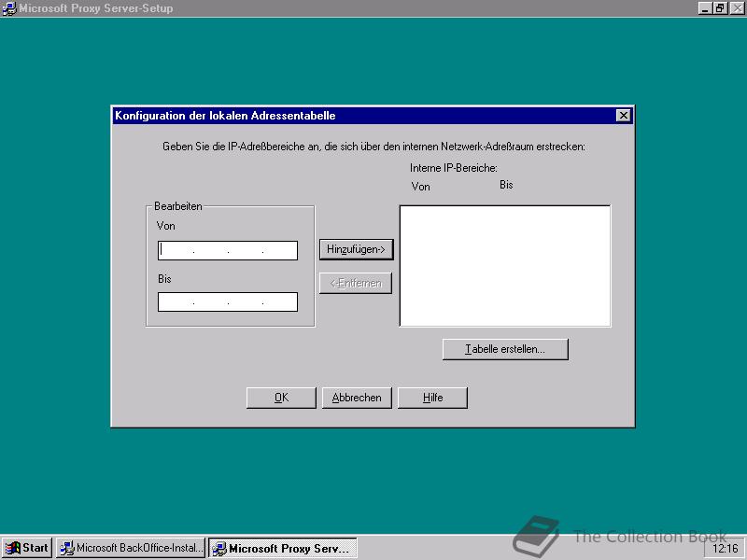This screenshot has width=747, height=560.
Task: Select Microsoft Proxy Serv... taskbar button
Action: pyautogui.click(x=283, y=548)
